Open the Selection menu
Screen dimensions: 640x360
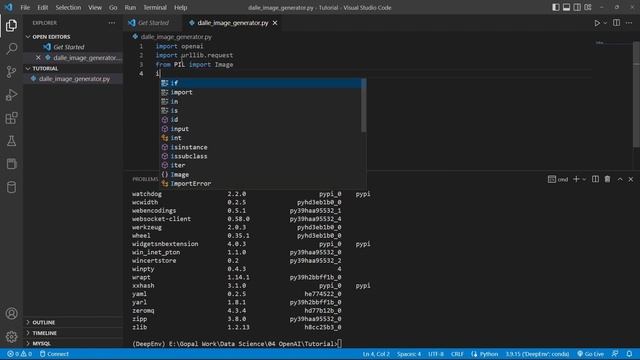[x=68, y=7]
